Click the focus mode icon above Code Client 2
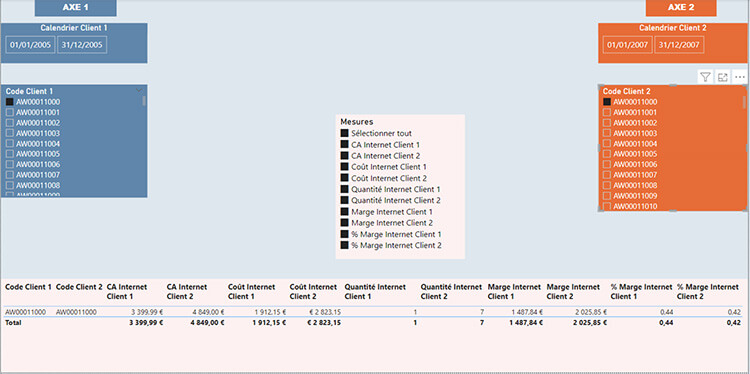 coord(722,77)
